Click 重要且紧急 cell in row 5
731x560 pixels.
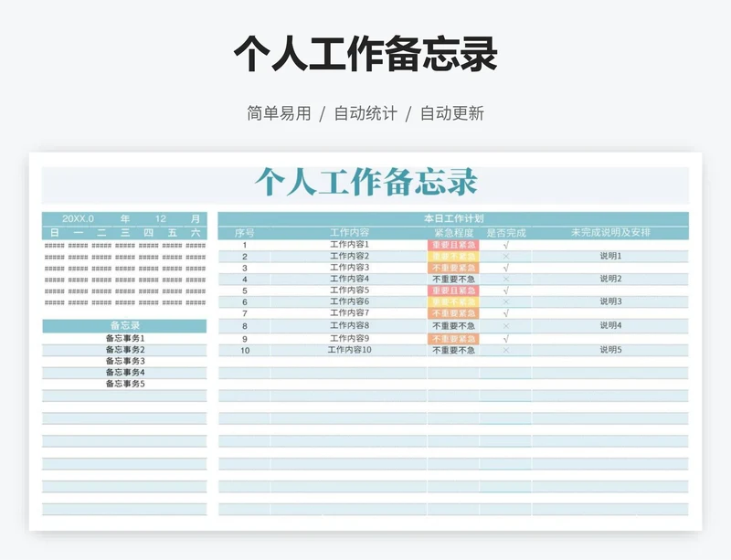[453, 291]
